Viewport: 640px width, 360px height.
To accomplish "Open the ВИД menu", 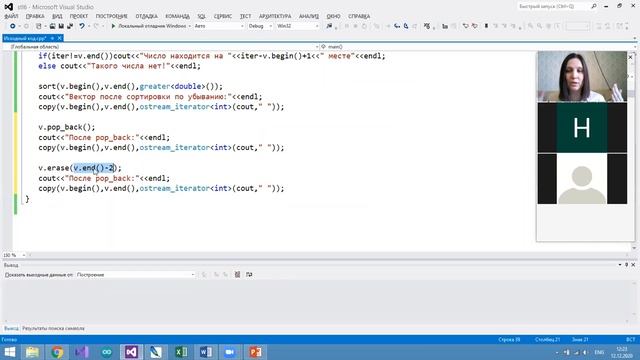I will point(57,16).
